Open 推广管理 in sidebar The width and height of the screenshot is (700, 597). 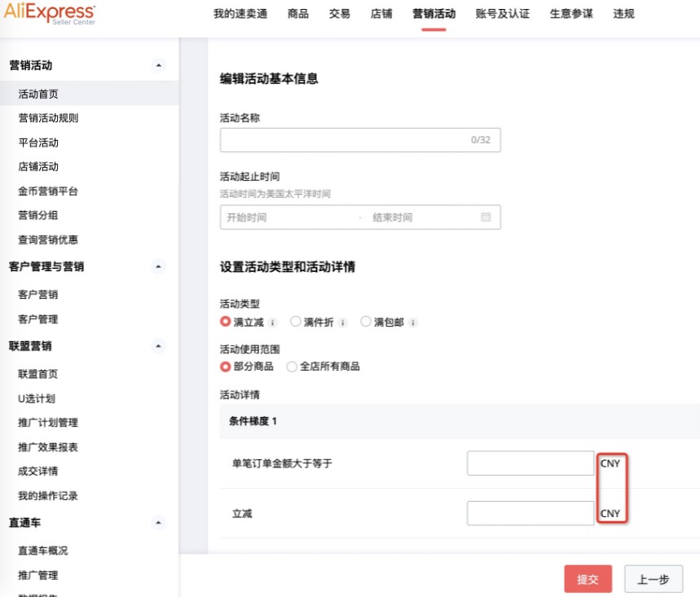coord(38,575)
